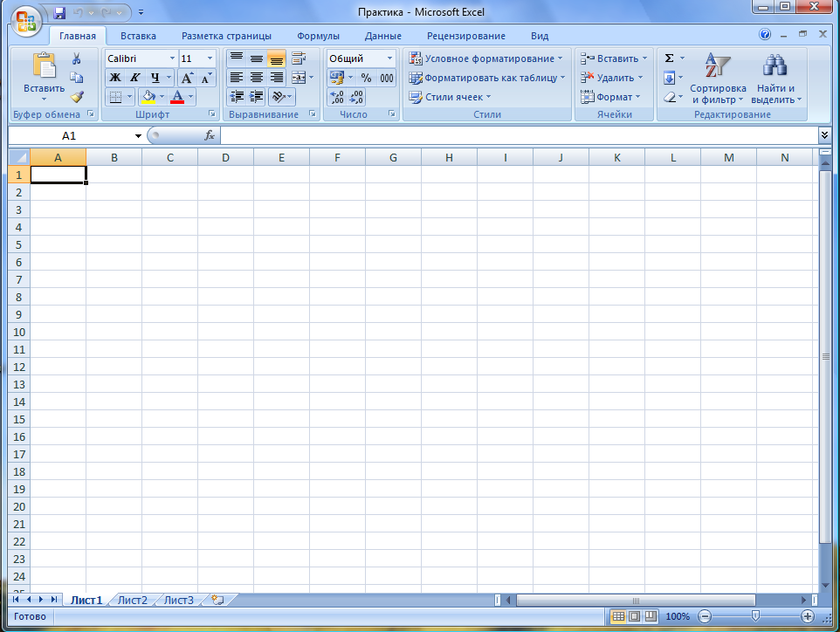Open Шрифт dialog launcher
The width and height of the screenshot is (840, 632).
[211, 114]
